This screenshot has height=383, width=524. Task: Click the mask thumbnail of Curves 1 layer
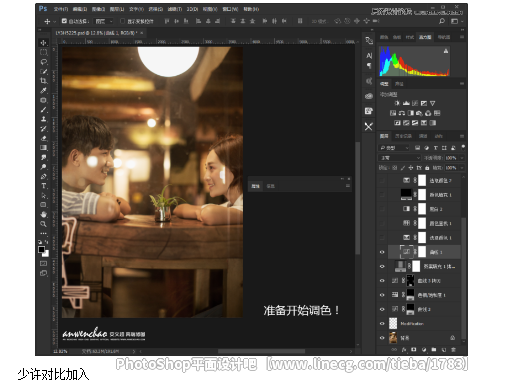pos(422,252)
